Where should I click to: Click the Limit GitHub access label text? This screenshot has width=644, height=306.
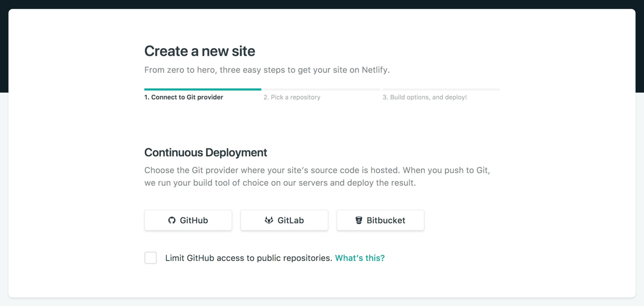tap(249, 258)
